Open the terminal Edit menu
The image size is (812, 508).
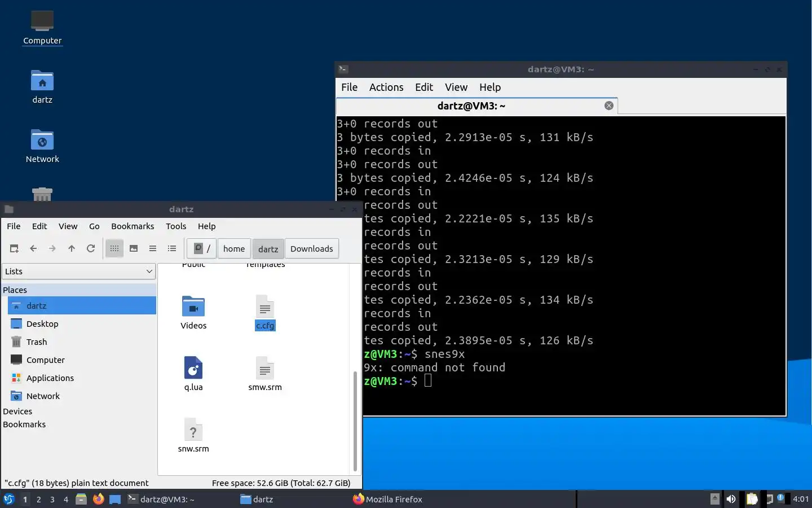(424, 87)
